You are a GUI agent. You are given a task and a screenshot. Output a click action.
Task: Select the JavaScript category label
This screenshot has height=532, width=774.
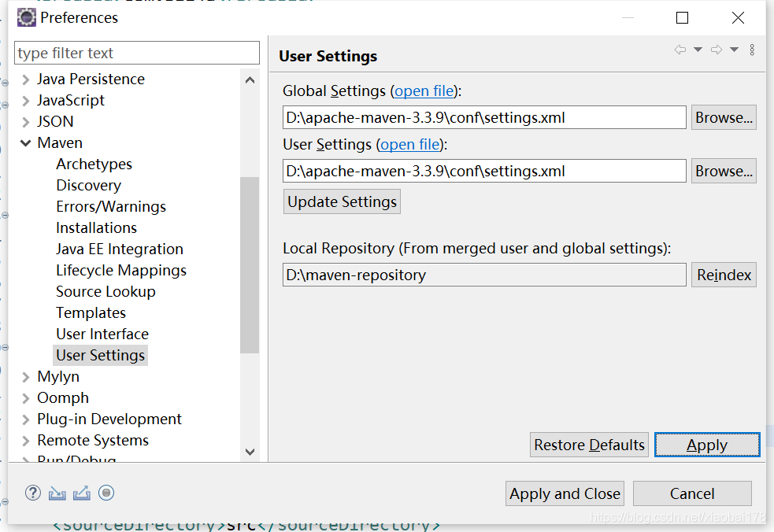[x=71, y=101]
